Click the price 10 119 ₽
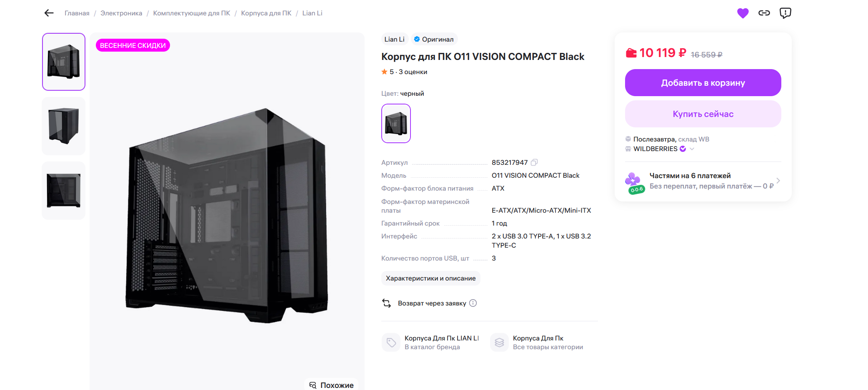868x390 pixels. [663, 53]
